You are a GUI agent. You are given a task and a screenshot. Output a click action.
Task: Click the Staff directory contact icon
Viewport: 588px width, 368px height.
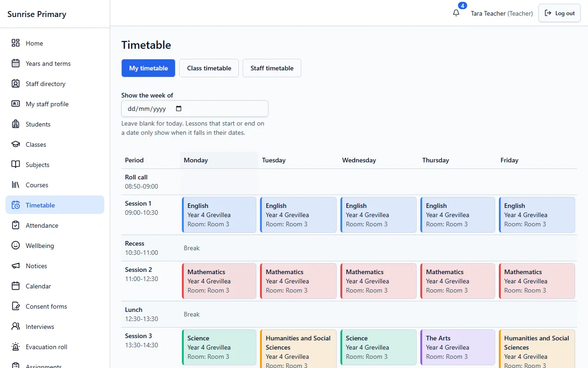[x=16, y=84]
